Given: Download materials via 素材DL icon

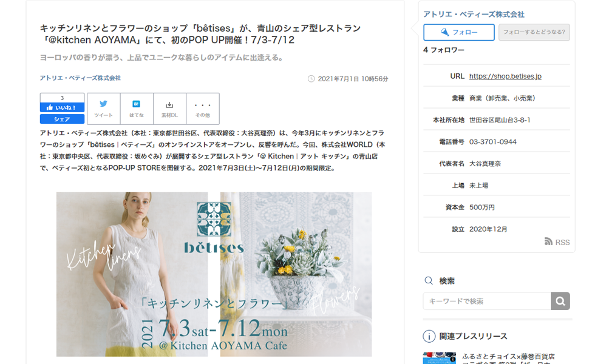Looking at the screenshot, I should click(x=169, y=109).
